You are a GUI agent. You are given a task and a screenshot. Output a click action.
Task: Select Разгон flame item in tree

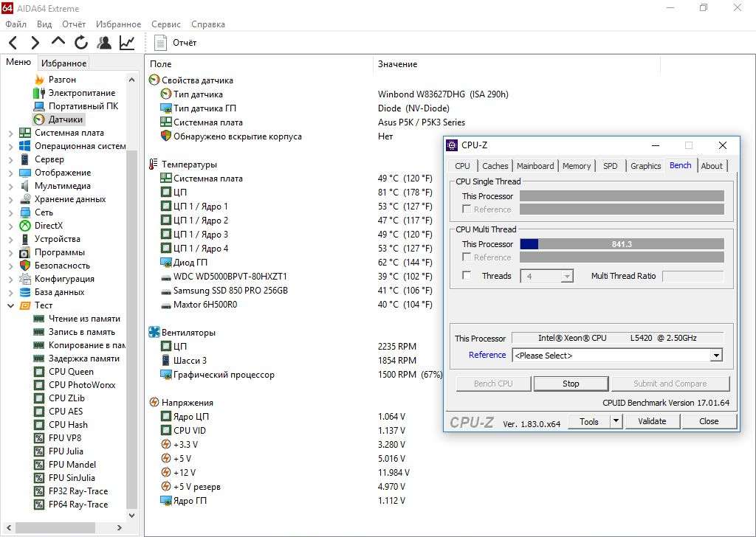point(56,80)
